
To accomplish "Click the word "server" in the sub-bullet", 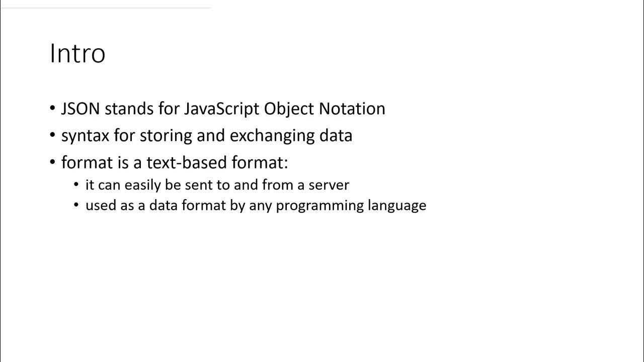I will coord(329,185).
